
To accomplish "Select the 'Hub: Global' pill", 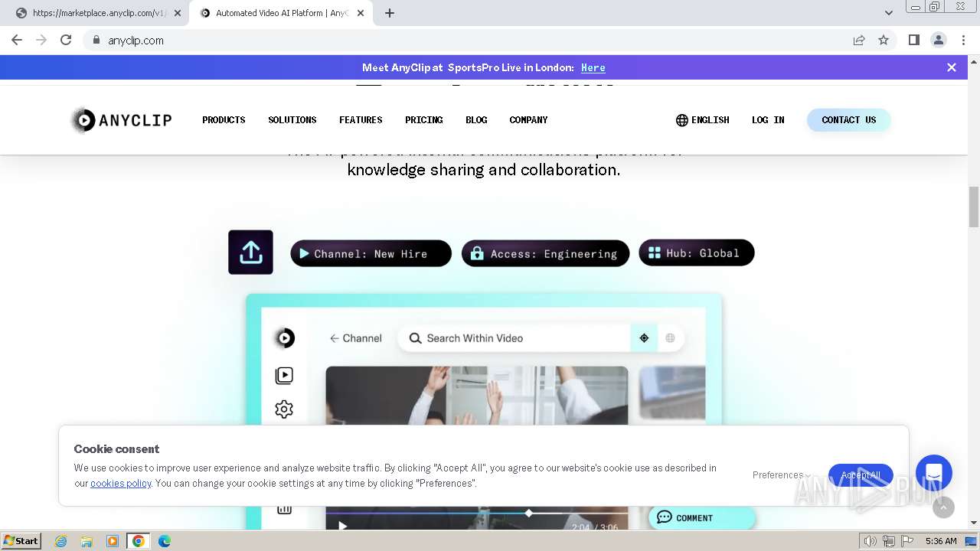I will click(x=697, y=253).
